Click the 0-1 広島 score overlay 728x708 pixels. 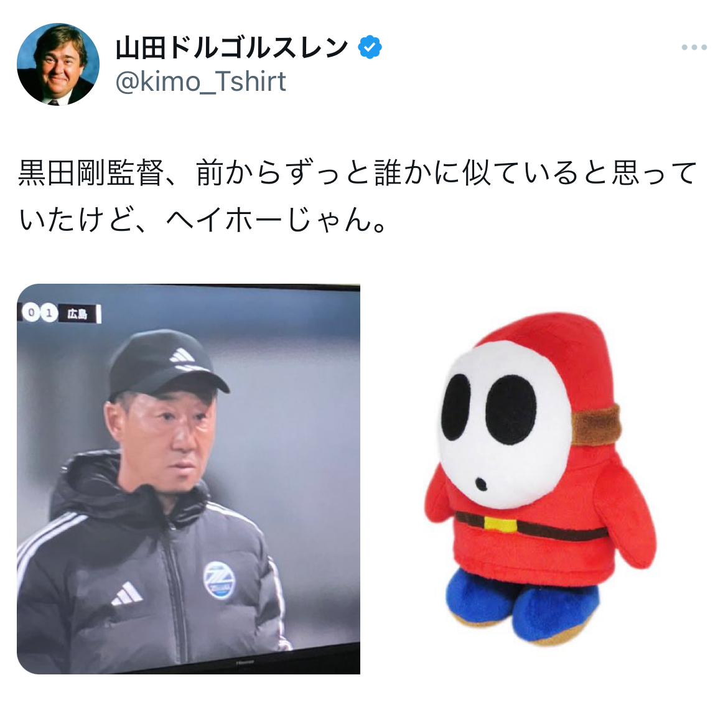coord(60,314)
